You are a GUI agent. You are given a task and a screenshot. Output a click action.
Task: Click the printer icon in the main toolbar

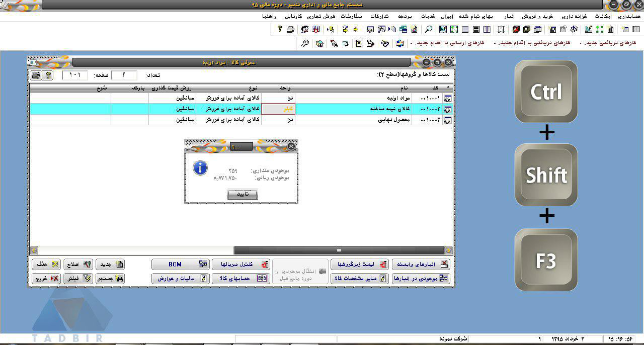pos(290,29)
